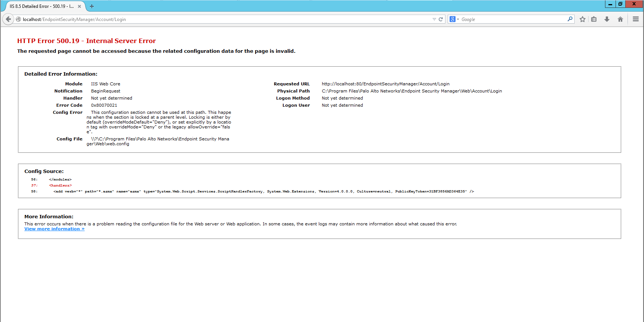Minimize the browser window
644x322 pixels.
(610, 4)
